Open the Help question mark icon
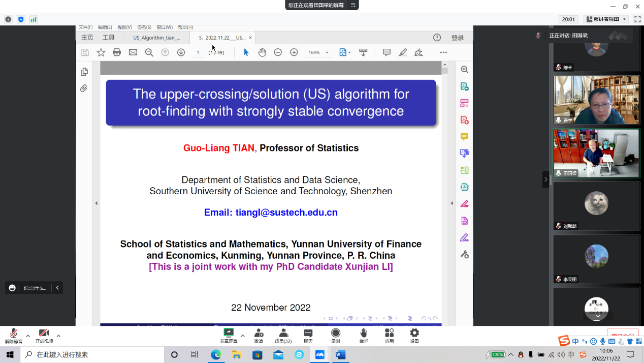 437,38
